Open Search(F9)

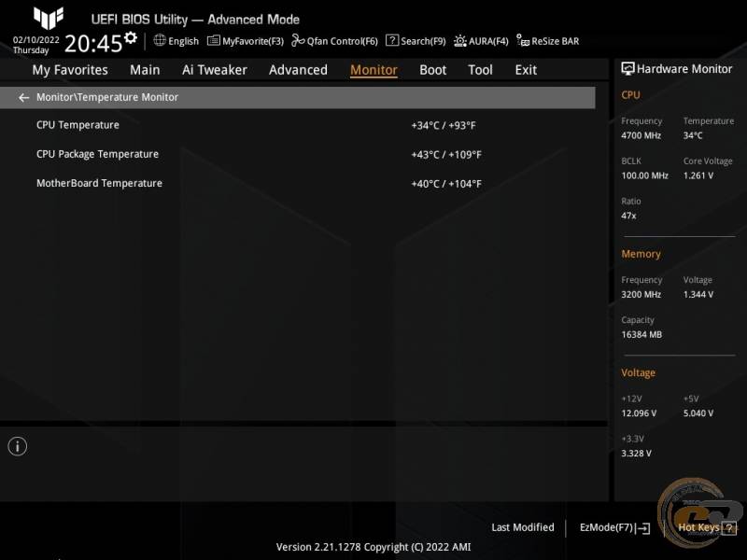pyautogui.click(x=416, y=41)
